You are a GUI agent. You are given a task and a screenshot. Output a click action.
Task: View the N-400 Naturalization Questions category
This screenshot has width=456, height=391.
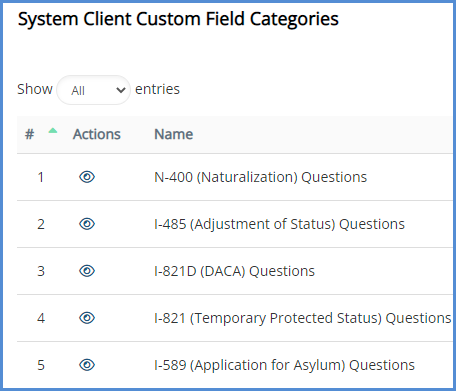87,177
